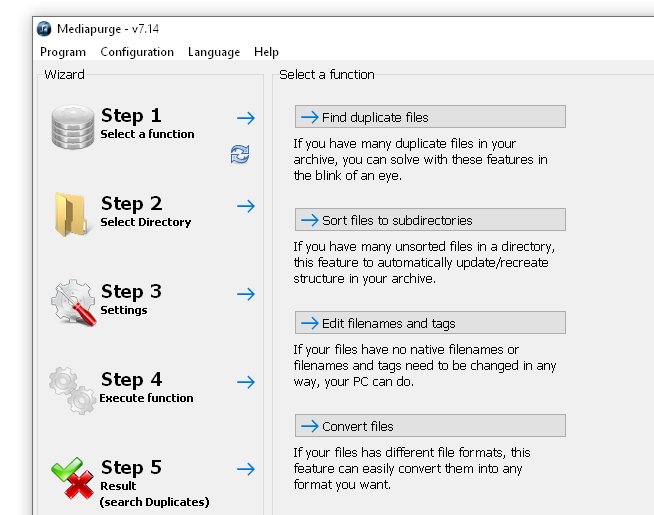Click the blue arrow beside Step 1
This screenshot has width=654, height=515.
point(246,118)
